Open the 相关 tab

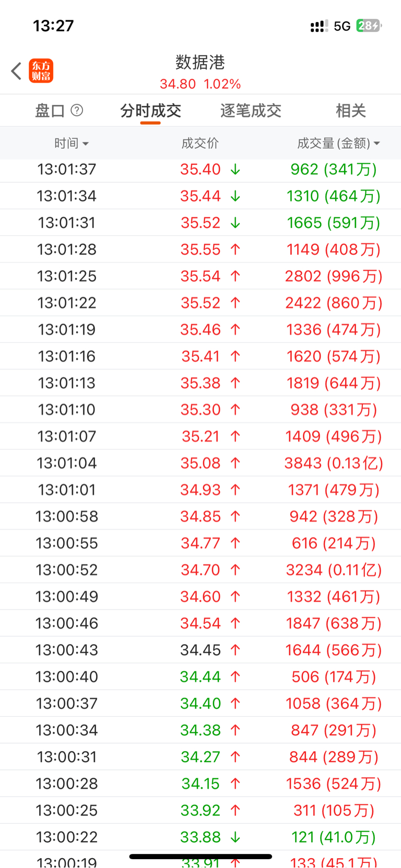351,111
